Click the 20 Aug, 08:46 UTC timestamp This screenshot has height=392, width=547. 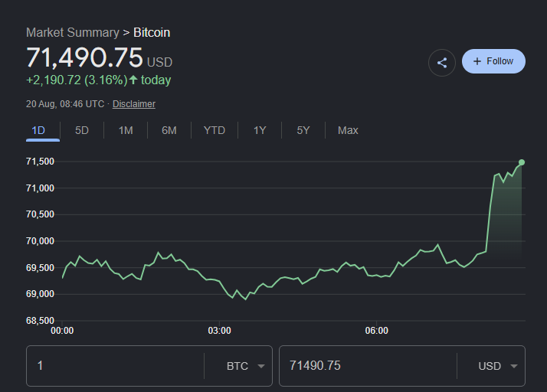click(x=65, y=104)
